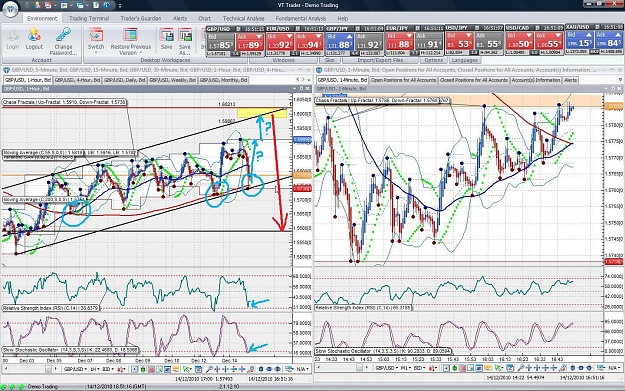The image size is (625, 391).
Task: Click the USD/CAD Ask 1.0055 quote button
Action: [x=548, y=41]
